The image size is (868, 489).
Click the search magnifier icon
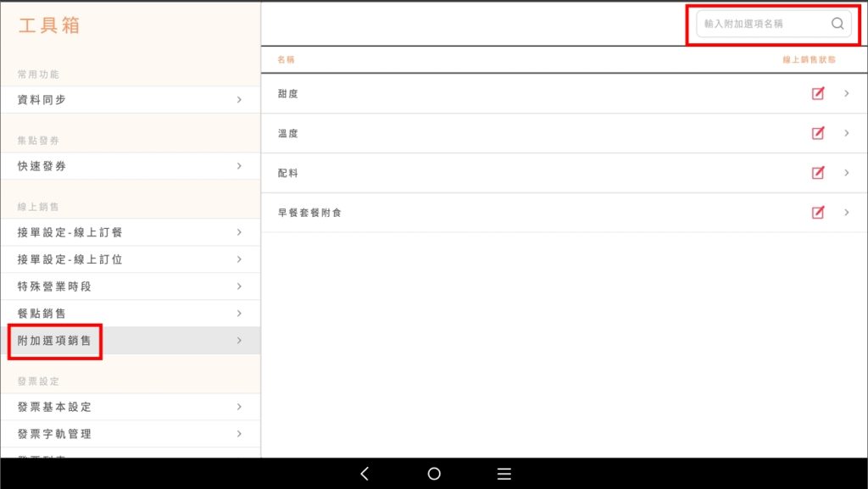click(x=837, y=24)
